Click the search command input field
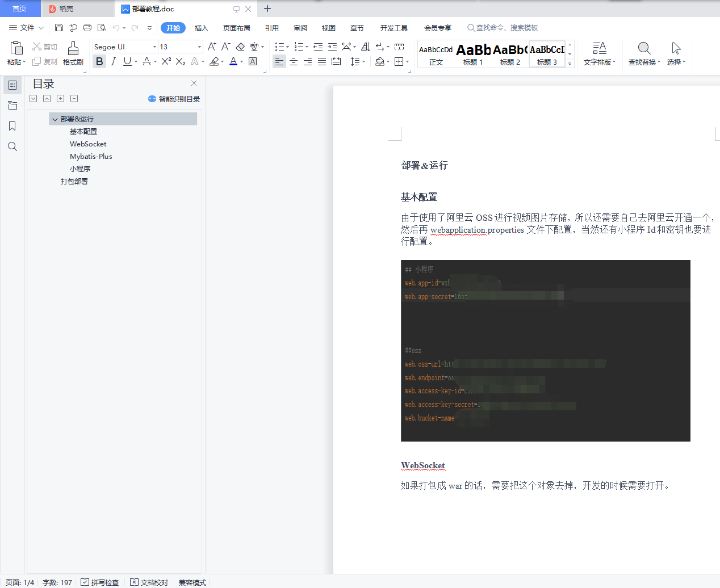 (503, 28)
